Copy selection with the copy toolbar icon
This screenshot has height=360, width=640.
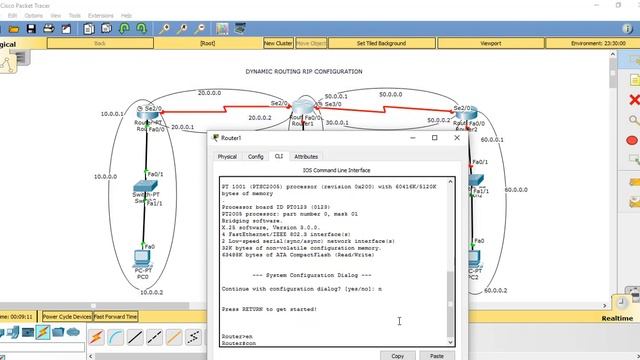pos(89,29)
